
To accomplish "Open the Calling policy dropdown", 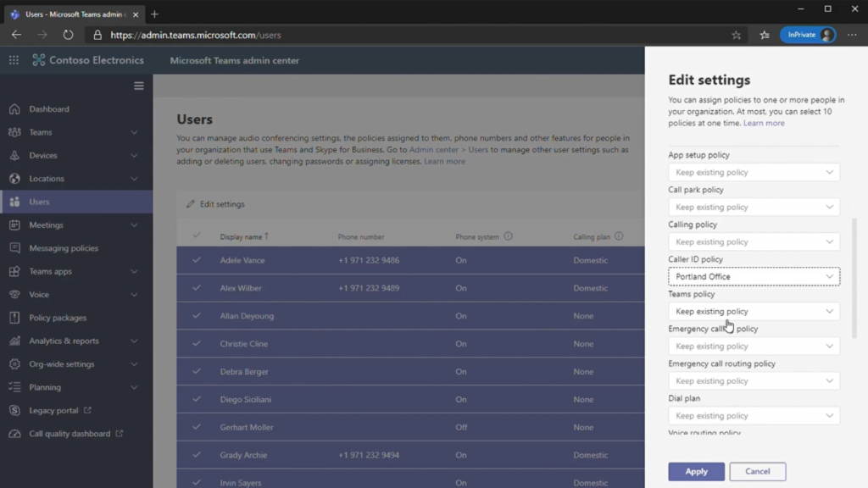I will (754, 241).
